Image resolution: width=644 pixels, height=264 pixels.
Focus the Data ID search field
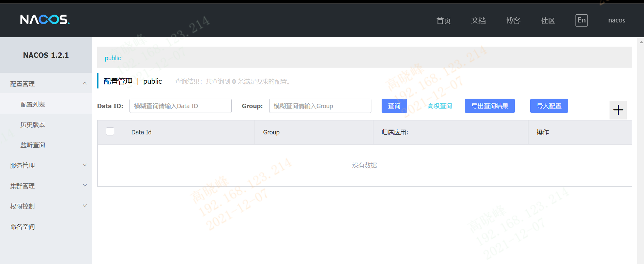[181, 106]
